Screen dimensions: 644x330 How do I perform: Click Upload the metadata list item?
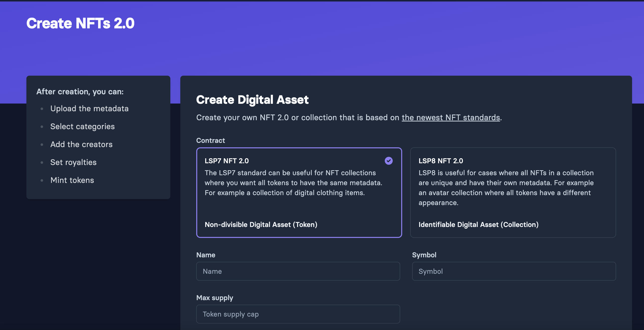click(89, 109)
